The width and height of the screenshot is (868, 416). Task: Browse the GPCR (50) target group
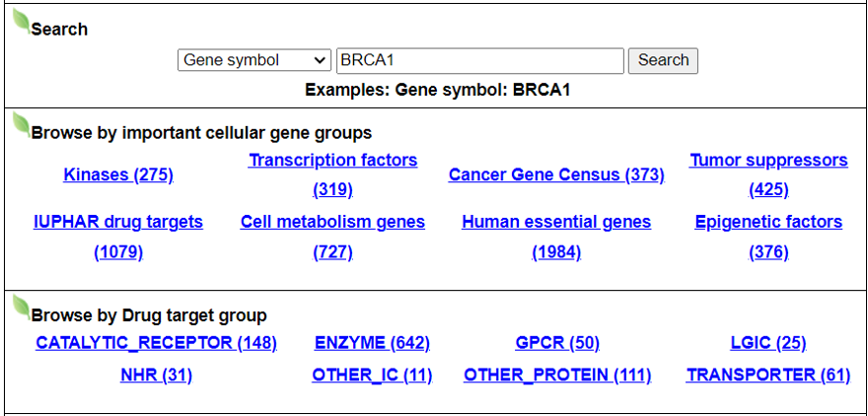(557, 343)
